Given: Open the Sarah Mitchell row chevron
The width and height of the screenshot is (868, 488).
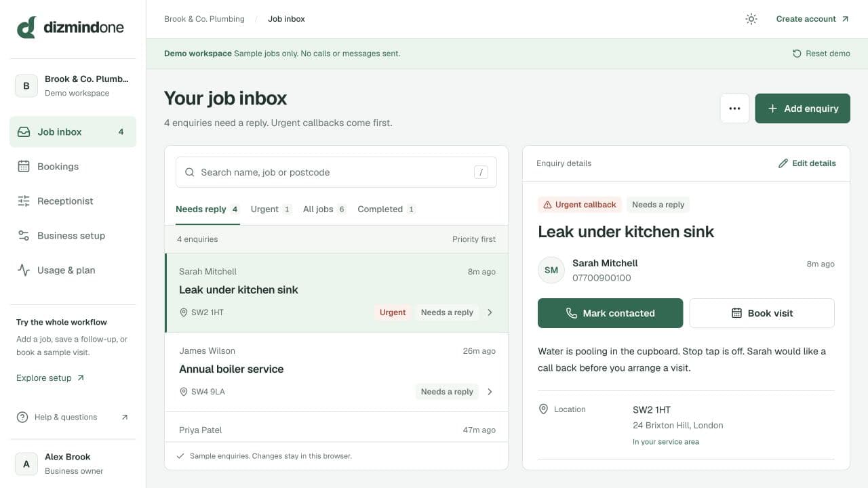Looking at the screenshot, I should [490, 312].
